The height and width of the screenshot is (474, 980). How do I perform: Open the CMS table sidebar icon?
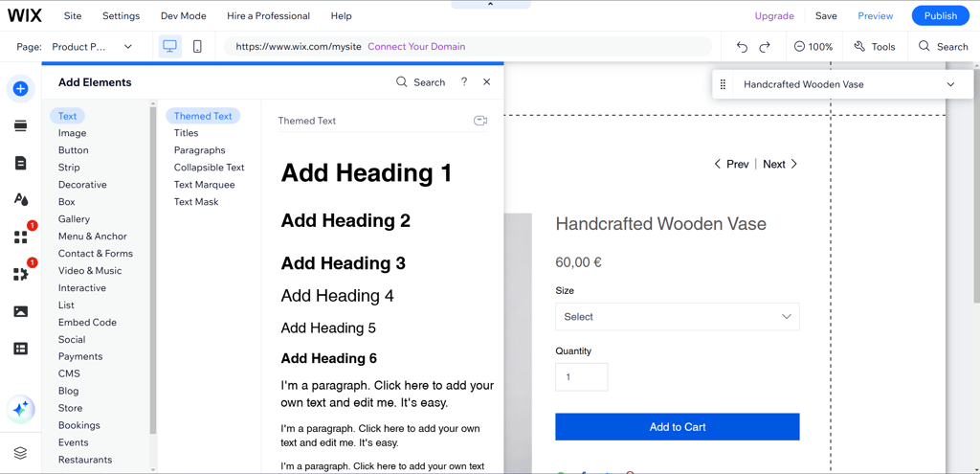coord(21,349)
